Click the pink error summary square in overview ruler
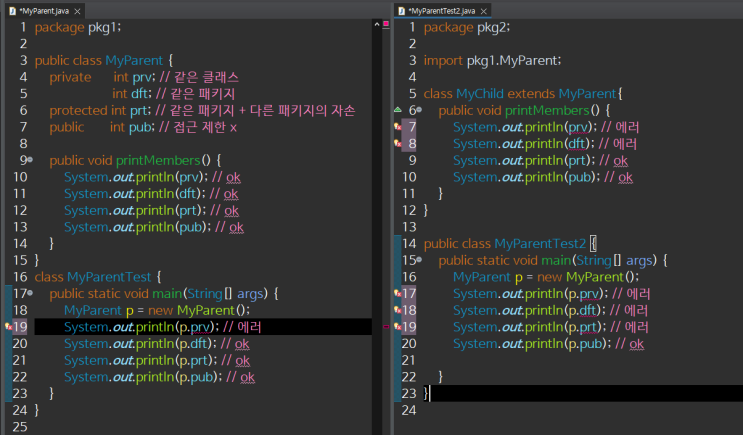The height and width of the screenshot is (435, 743). click(386, 24)
